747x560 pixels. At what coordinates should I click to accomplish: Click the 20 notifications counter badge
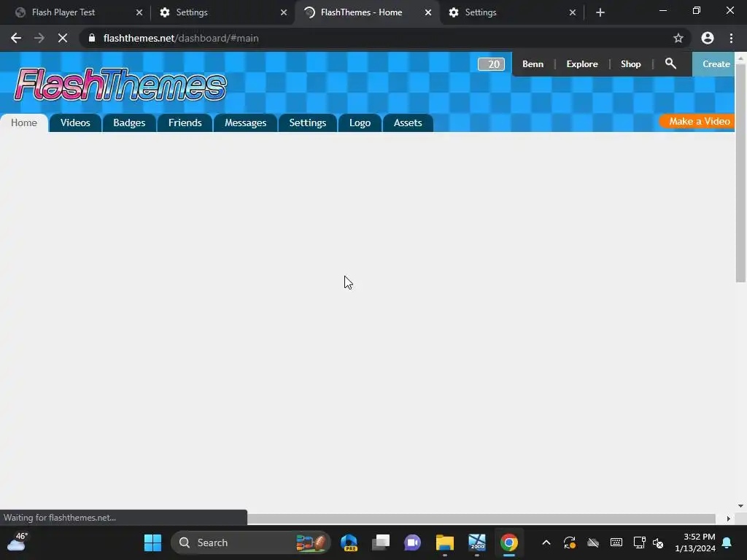tap(491, 64)
